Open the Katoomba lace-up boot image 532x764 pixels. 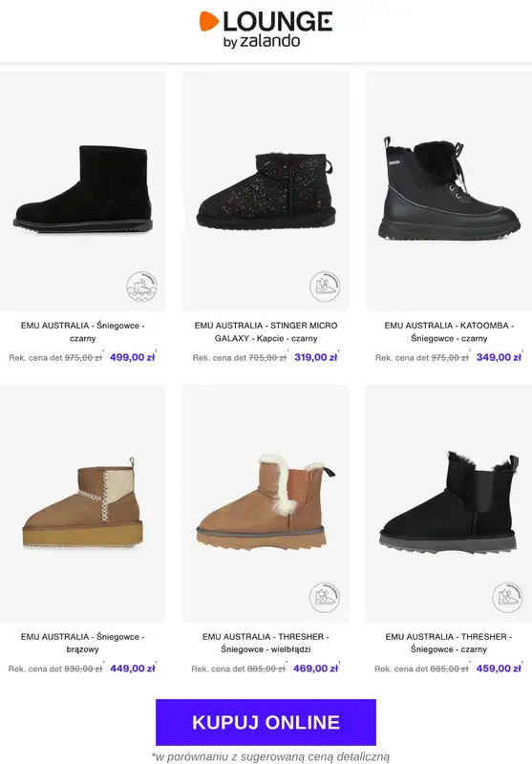point(449,191)
